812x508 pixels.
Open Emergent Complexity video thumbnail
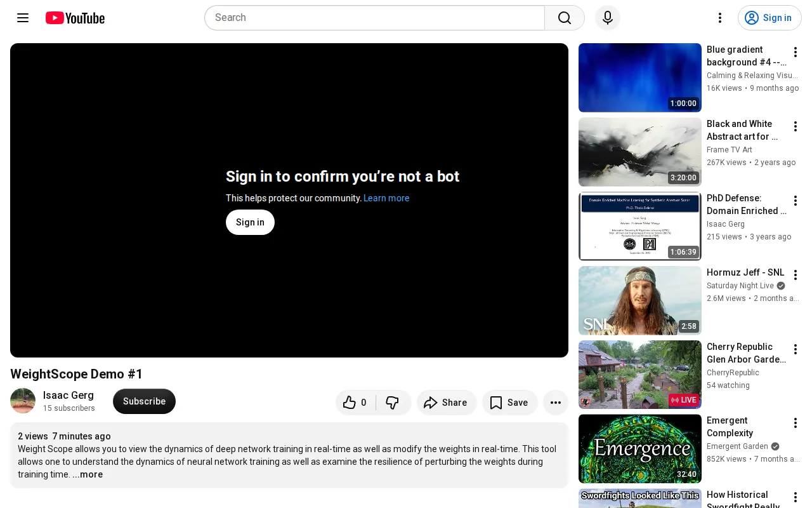[x=640, y=449]
